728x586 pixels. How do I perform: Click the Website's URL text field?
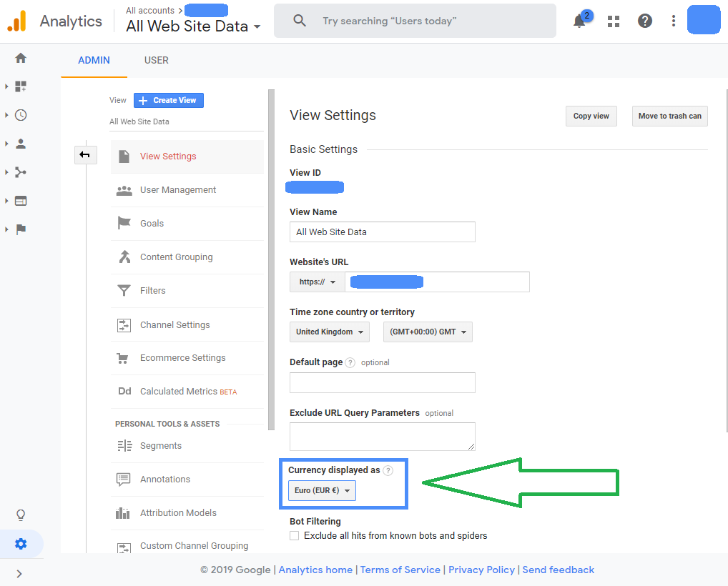click(437, 282)
